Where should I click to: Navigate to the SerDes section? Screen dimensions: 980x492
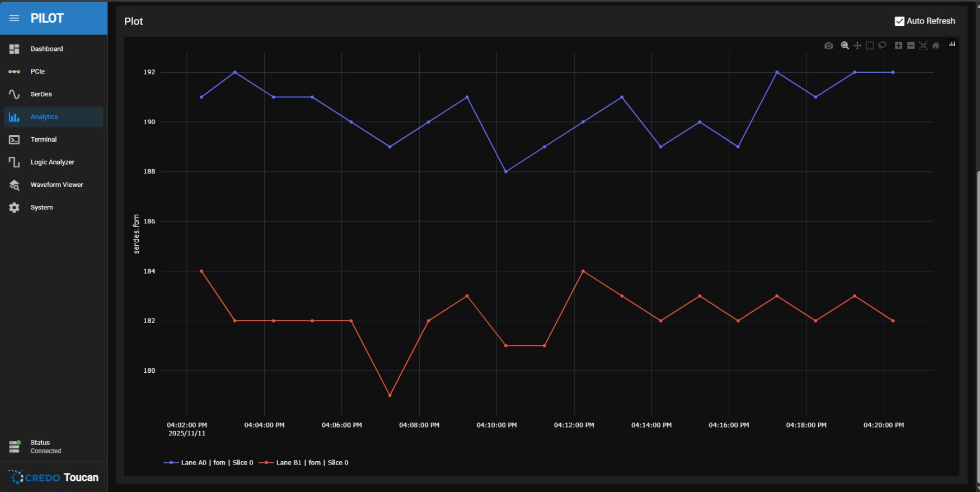point(41,94)
